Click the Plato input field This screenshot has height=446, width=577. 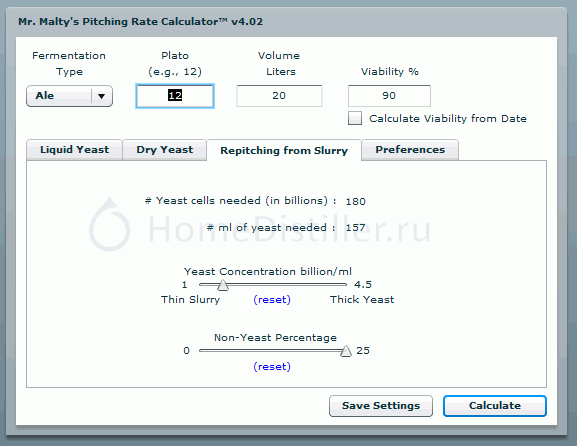click(x=175, y=96)
